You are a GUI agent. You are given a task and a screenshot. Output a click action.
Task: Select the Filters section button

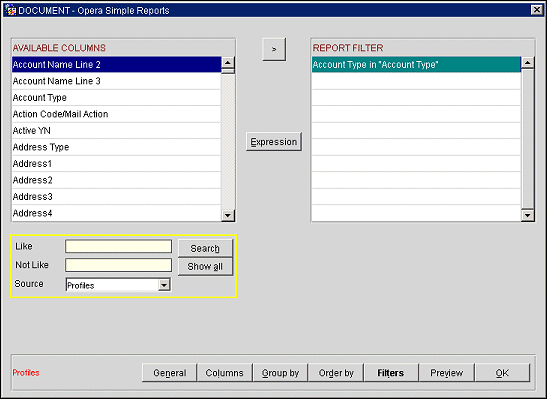tap(391, 373)
